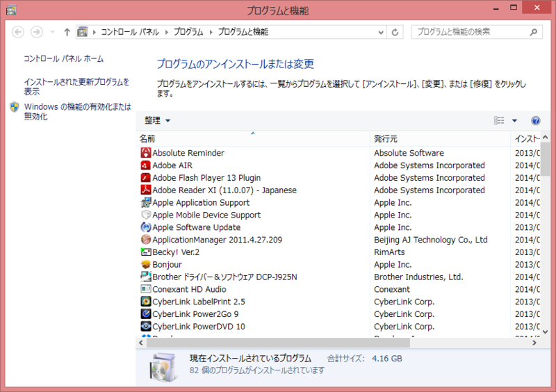
Task: Click the Apple Software Update icon
Action: [x=146, y=227]
